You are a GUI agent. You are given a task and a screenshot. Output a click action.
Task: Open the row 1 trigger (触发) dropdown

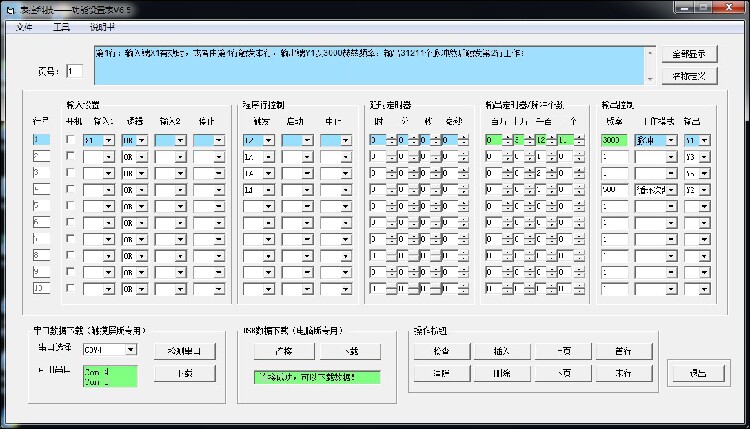click(x=268, y=140)
